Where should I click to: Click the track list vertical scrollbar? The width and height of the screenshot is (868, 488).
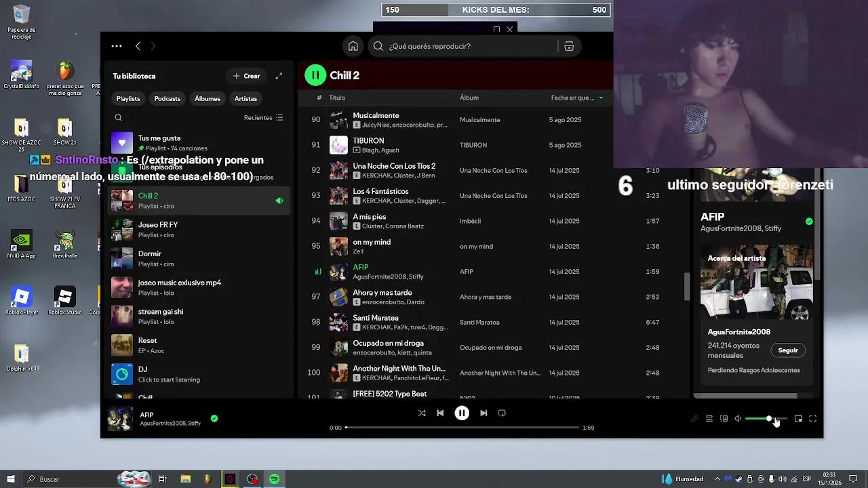point(686,287)
